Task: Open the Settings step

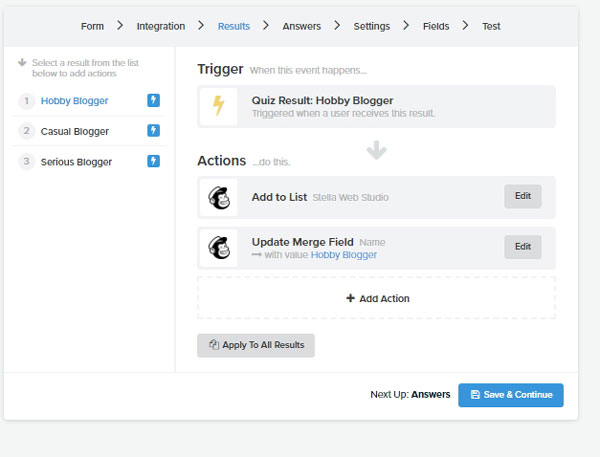Action: (x=372, y=26)
